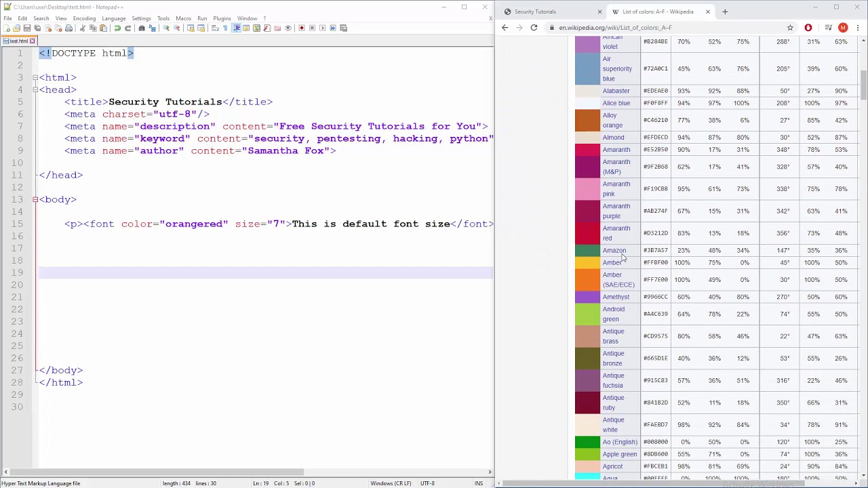
Task: Click save recorded macro icon
Action: pos(343,28)
